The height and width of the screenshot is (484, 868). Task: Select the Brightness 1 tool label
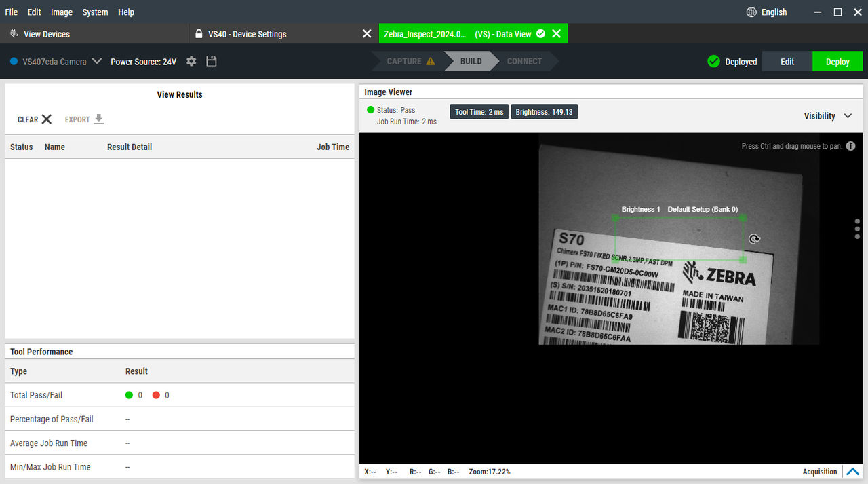tap(641, 209)
